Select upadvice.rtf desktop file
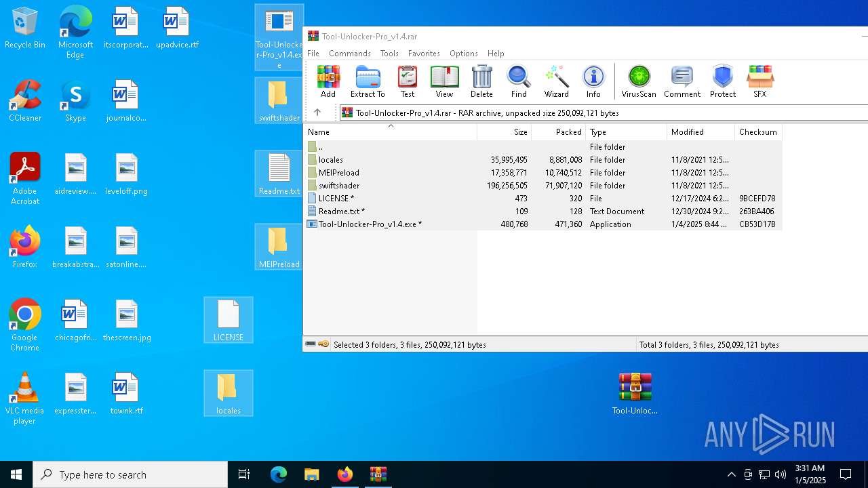868x488 pixels. coord(177,28)
